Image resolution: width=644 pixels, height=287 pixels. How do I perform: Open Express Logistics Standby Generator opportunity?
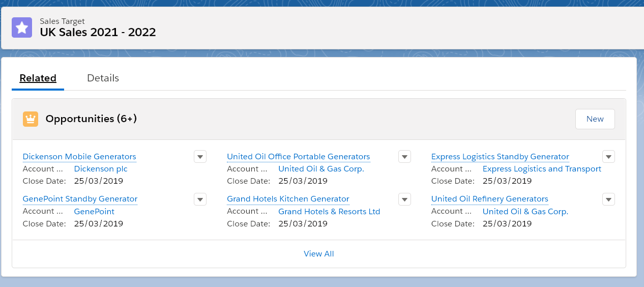point(500,157)
